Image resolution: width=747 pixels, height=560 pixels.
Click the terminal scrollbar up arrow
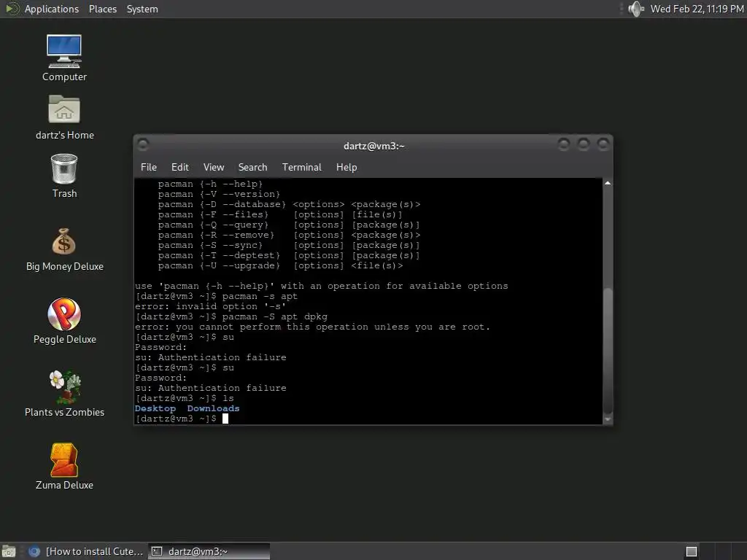coord(608,183)
